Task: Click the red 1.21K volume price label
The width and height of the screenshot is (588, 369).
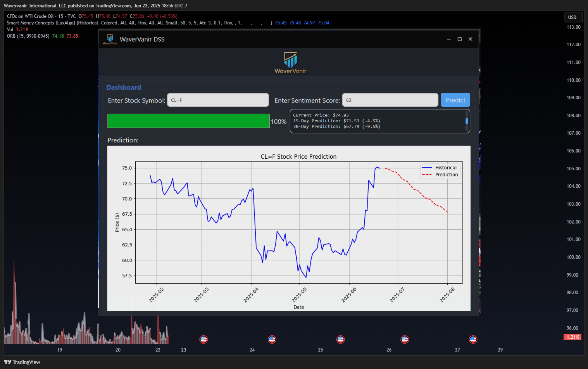Action: click(572, 337)
